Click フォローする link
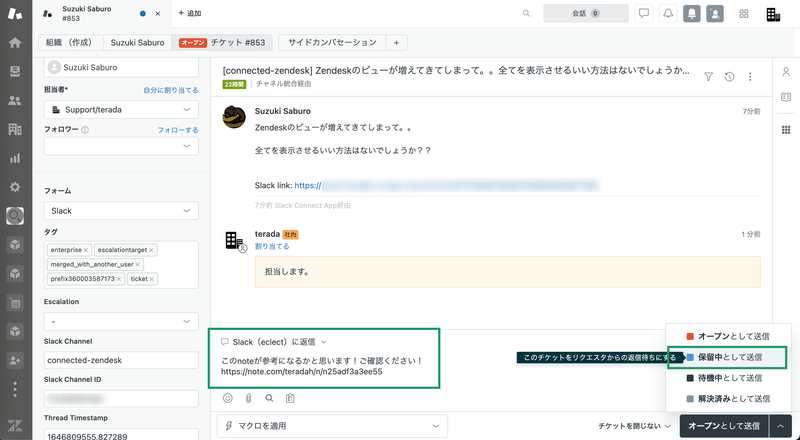Image resolution: width=800 pixels, height=440 pixels. [x=178, y=130]
